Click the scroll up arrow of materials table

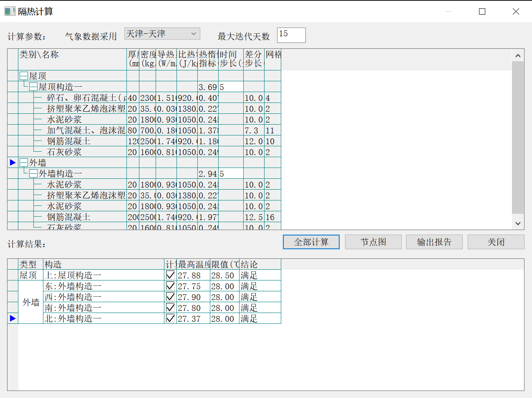[x=518, y=55]
